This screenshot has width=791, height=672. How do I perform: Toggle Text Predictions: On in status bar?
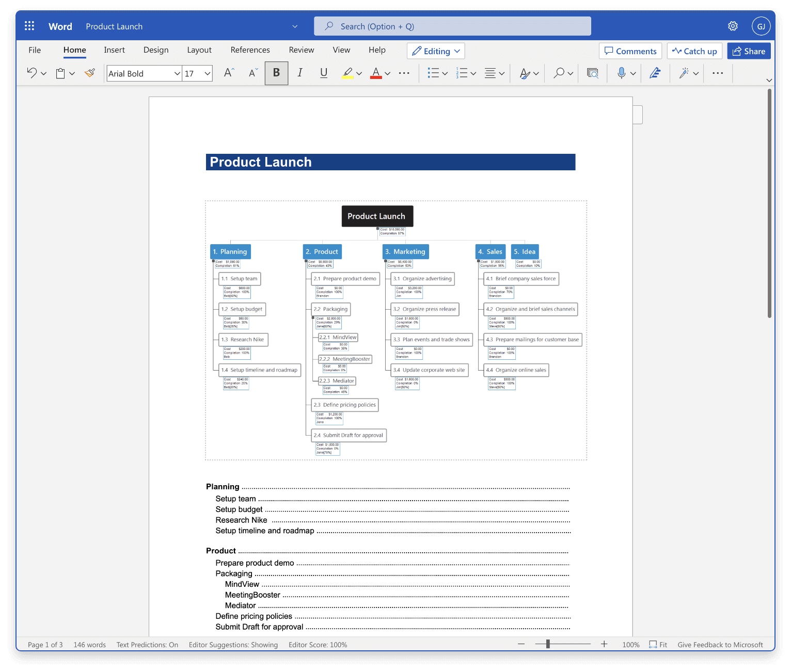pos(147,645)
